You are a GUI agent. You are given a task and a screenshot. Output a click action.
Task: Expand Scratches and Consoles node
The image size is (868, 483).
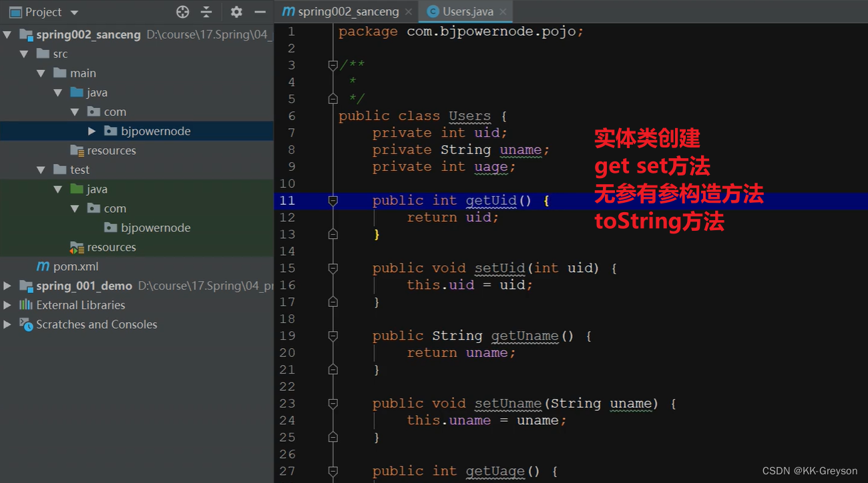[x=7, y=325]
